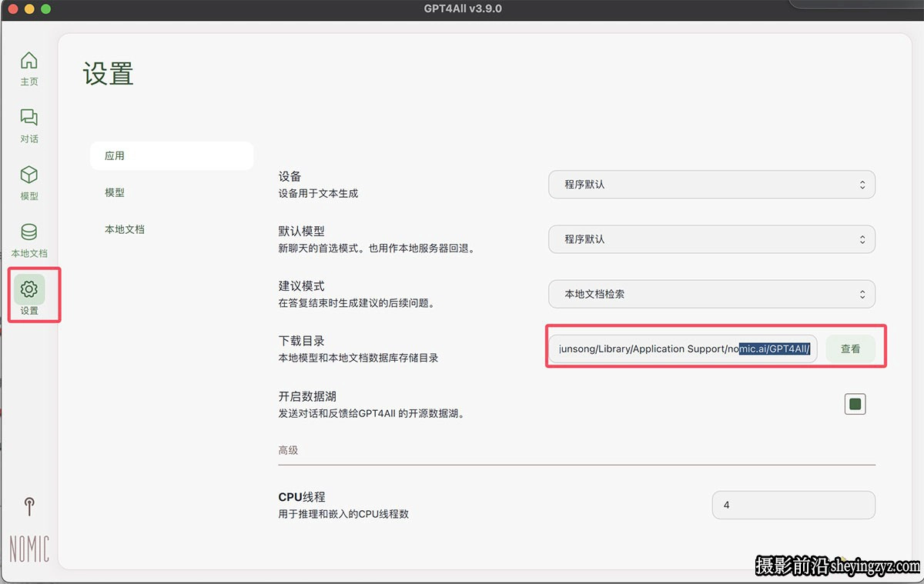Click the 下载目录 label text

point(301,341)
